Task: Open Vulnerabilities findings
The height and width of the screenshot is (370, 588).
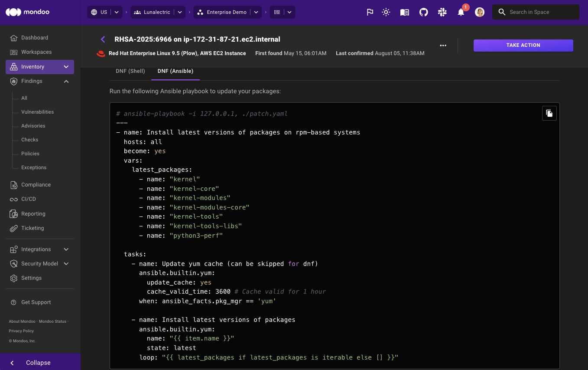Action: [38, 112]
